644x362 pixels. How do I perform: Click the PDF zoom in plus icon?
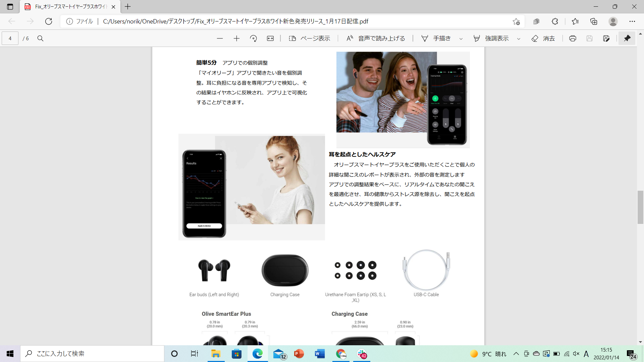tap(236, 39)
